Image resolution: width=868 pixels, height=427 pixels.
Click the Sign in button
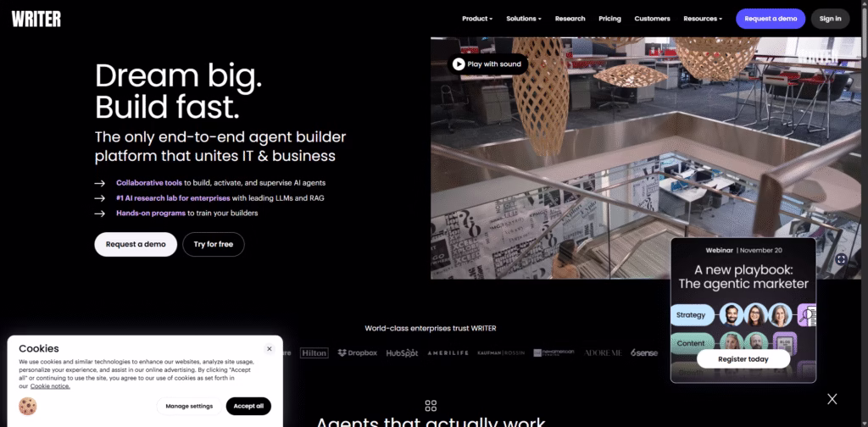pos(830,19)
